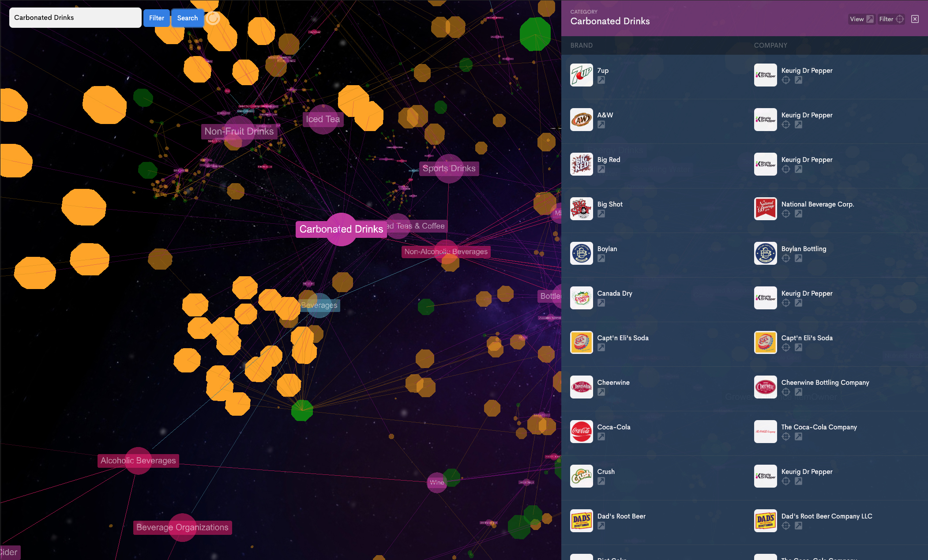The width and height of the screenshot is (928, 560).
Task: Open Coca-Cola brand external link icon
Action: coord(601,437)
